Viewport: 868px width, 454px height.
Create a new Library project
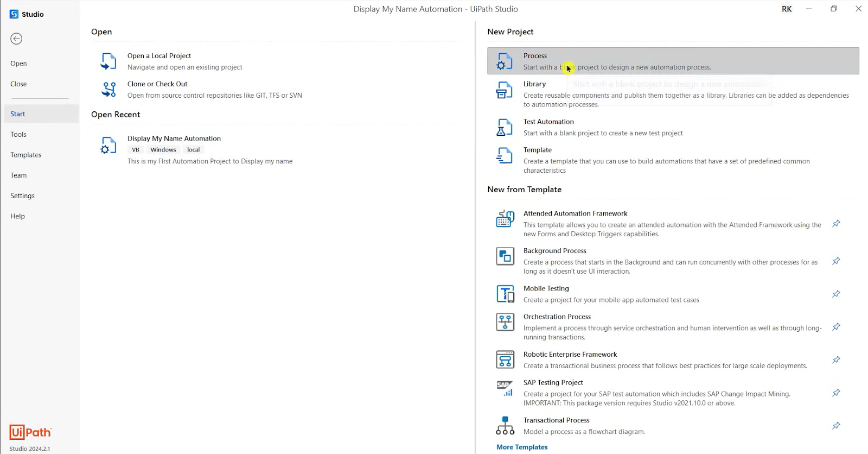(673, 94)
